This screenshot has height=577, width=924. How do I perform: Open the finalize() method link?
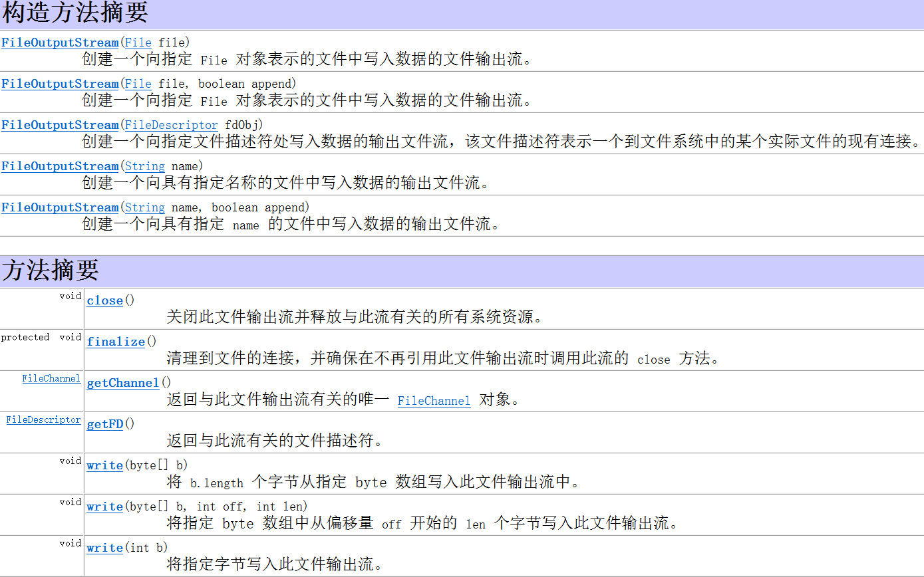(116, 342)
